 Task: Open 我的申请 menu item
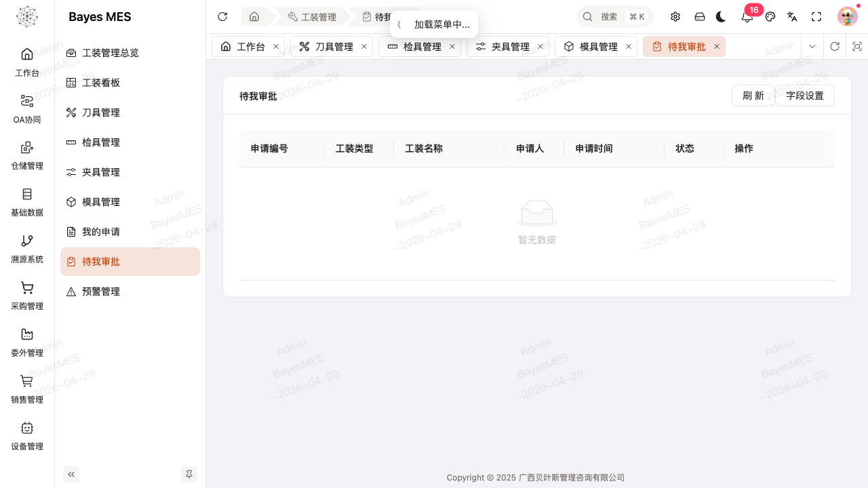point(130,232)
